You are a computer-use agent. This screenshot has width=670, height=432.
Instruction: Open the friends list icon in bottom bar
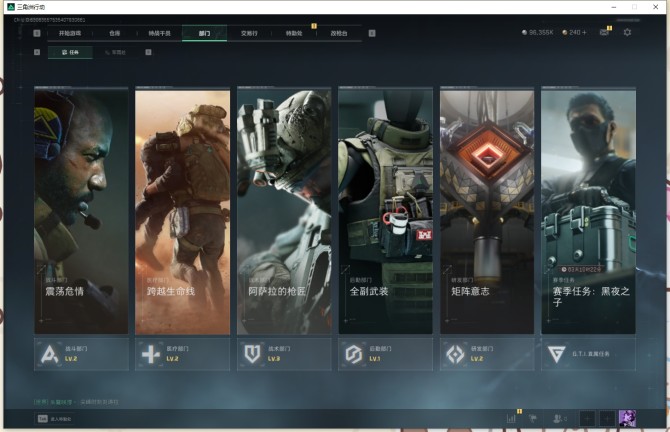559,419
